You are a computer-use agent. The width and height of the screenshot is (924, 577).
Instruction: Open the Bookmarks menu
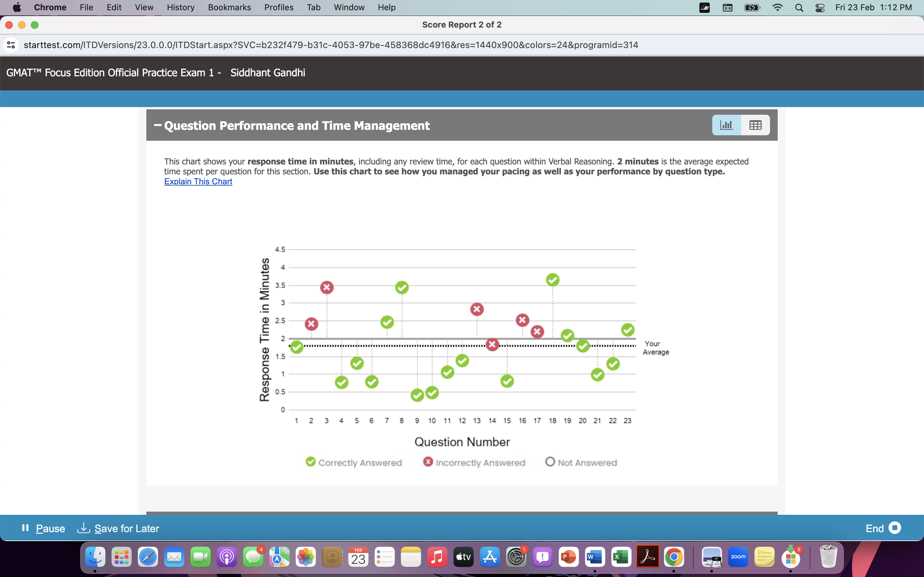(x=229, y=8)
